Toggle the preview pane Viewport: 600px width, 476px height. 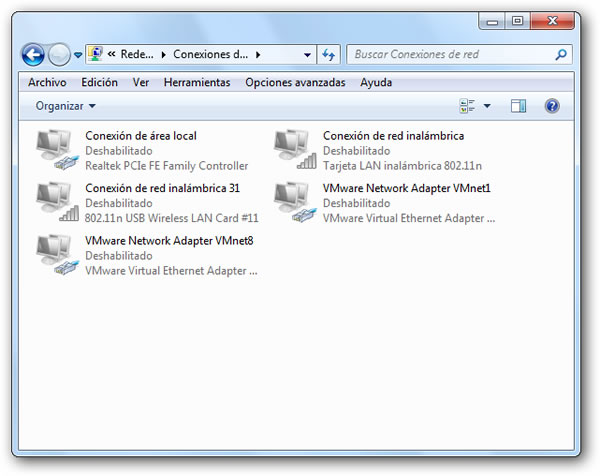click(518, 106)
